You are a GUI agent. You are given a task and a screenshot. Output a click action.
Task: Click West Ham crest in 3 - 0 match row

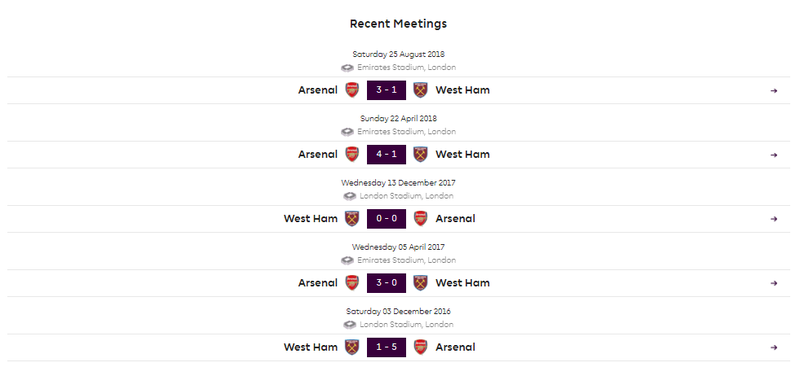[420, 283]
